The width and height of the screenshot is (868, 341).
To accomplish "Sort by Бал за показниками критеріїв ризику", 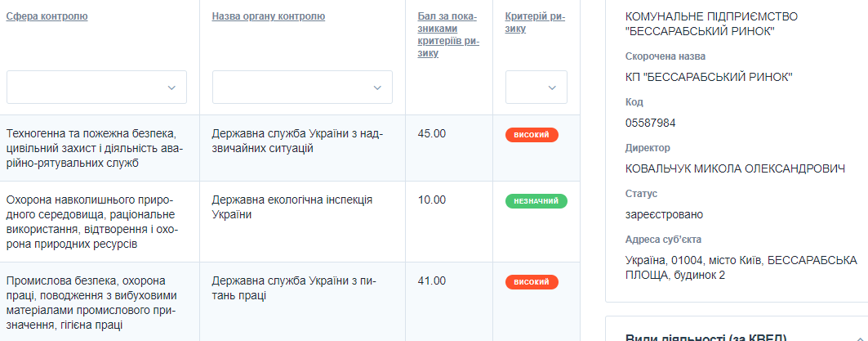I will [x=447, y=35].
